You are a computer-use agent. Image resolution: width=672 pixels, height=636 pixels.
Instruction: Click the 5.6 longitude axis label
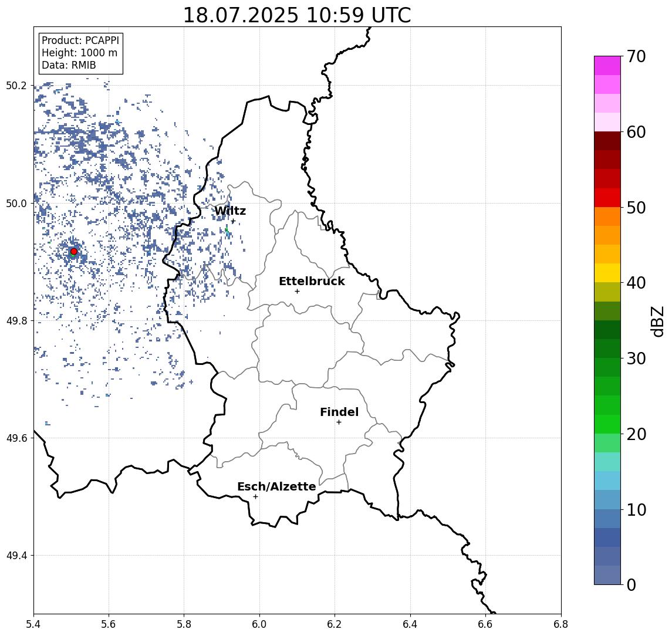pyautogui.click(x=109, y=624)
